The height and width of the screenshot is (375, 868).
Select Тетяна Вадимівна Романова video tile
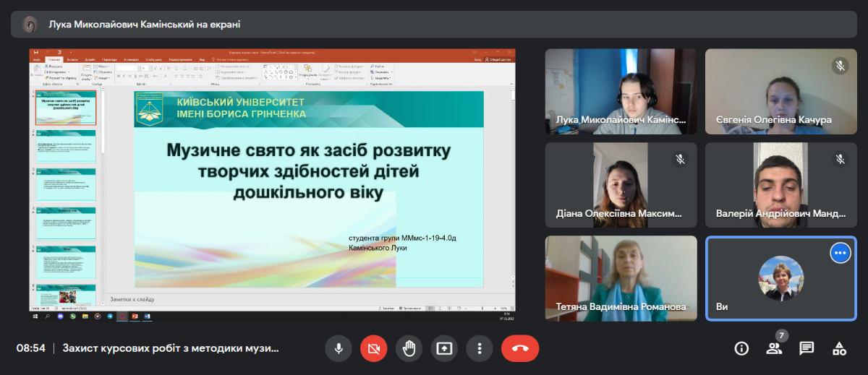point(621,278)
